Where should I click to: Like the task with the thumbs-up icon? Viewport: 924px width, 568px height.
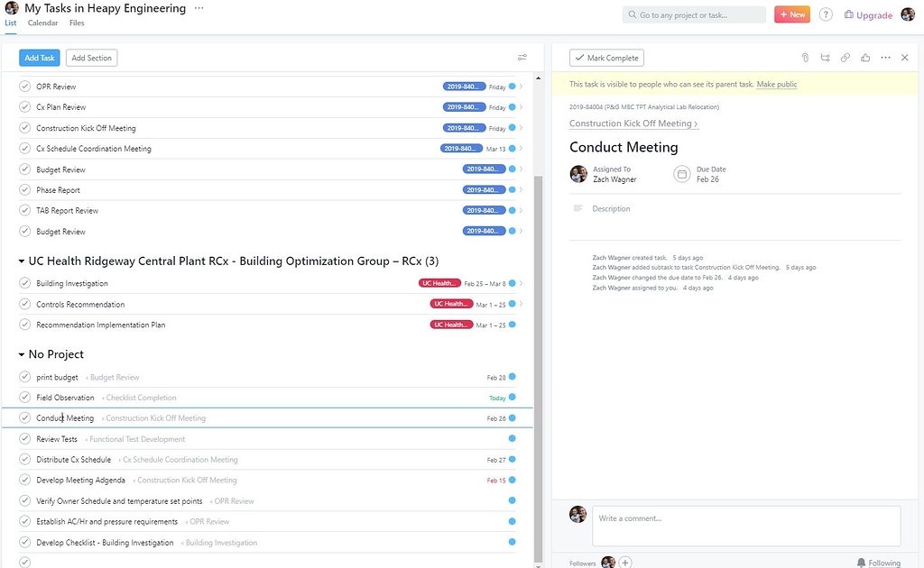tap(864, 57)
